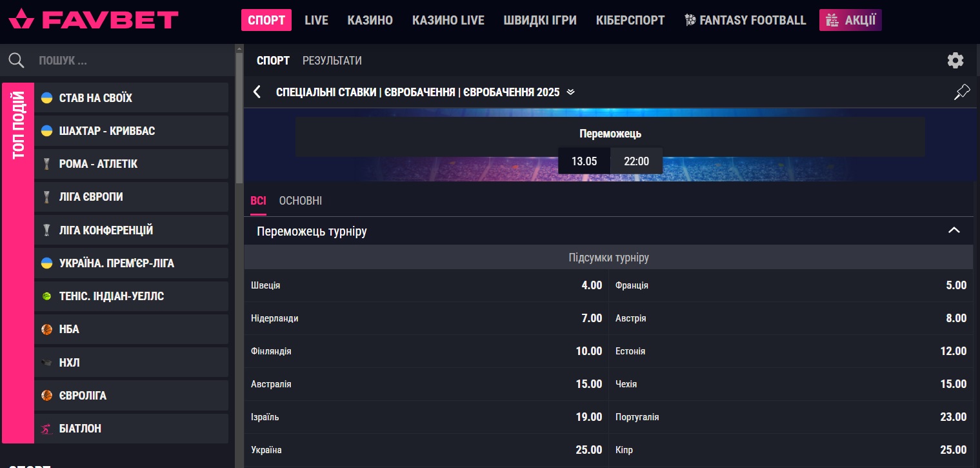
Task: Click the tennis ball icon for ТЕНІС. ІНДІАН-УЕЛЛС
Action: pyautogui.click(x=46, y=296)
